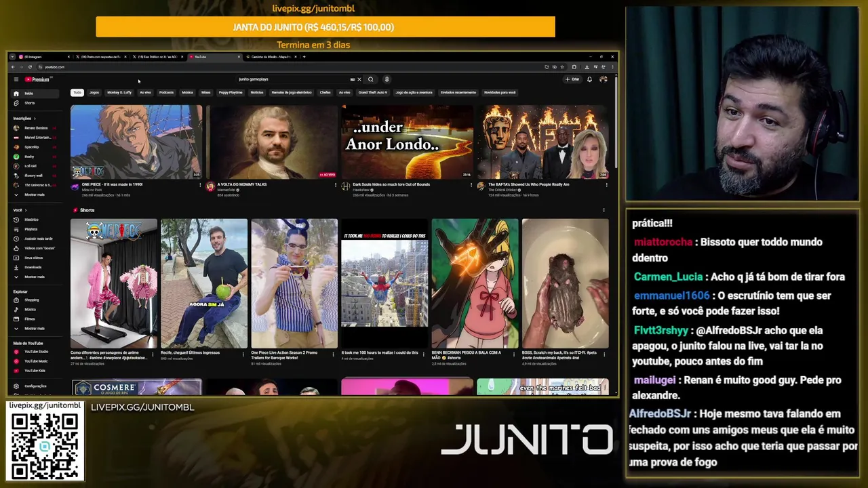Viewport: 868px width, 488px height.
Task: Open Histórico in the sidebar
Action: 34,220
